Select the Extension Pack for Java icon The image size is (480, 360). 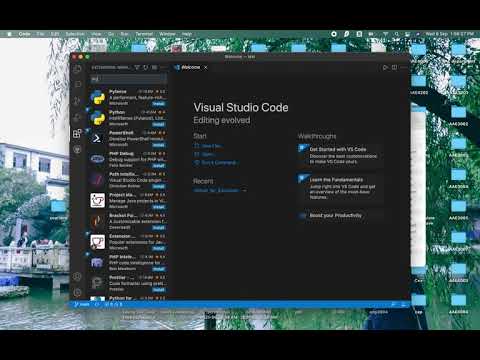coord(98,242)
